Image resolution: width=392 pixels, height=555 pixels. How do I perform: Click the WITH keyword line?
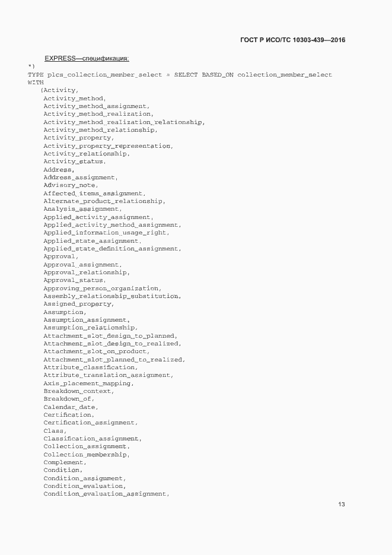point(36,83)
